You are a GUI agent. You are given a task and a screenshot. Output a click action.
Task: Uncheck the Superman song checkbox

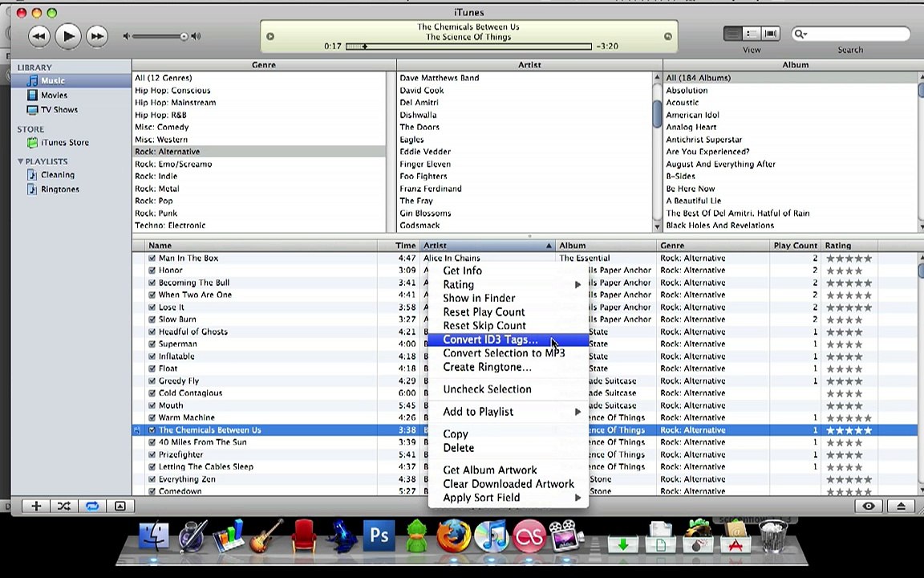152,344
